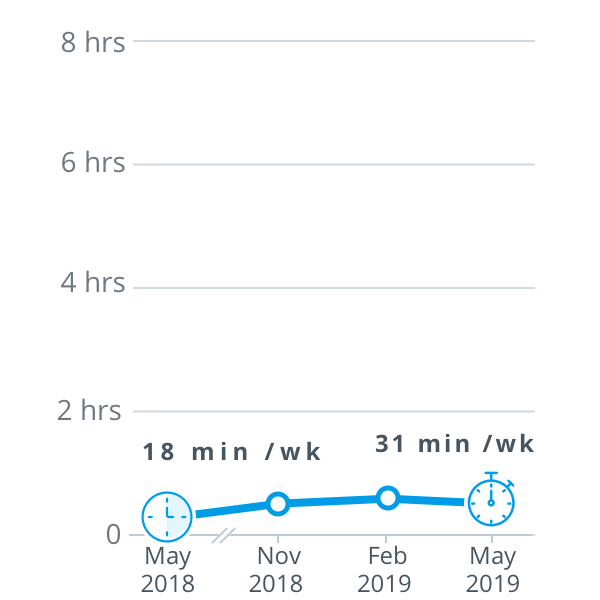600x600 pixels.
Task: Click the "6 hrs" y-axis label
Action: click(x=92, y=163)
